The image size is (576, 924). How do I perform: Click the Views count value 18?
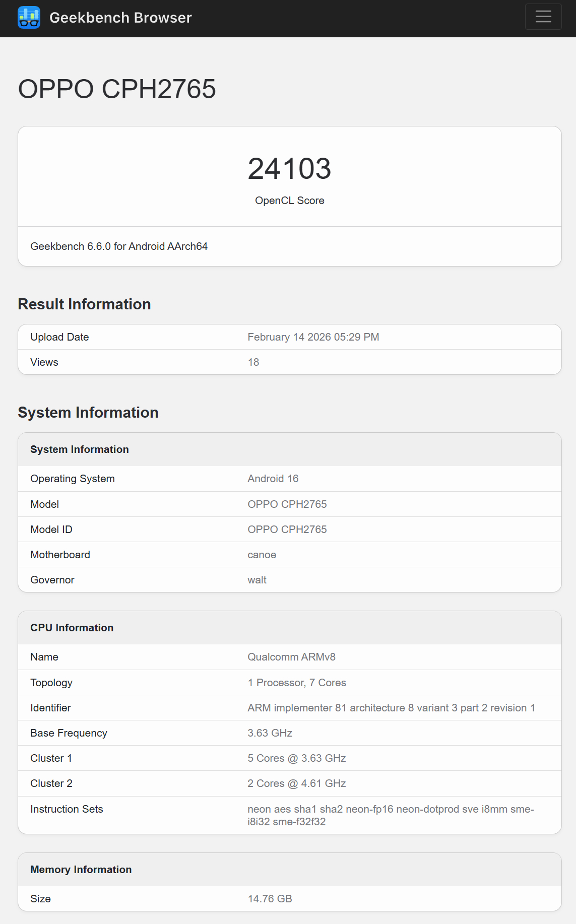tap(253, 362)
